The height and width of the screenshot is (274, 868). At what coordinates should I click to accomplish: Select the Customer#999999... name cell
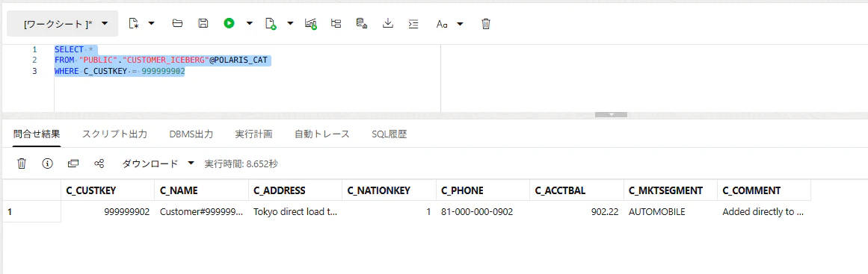202,211
